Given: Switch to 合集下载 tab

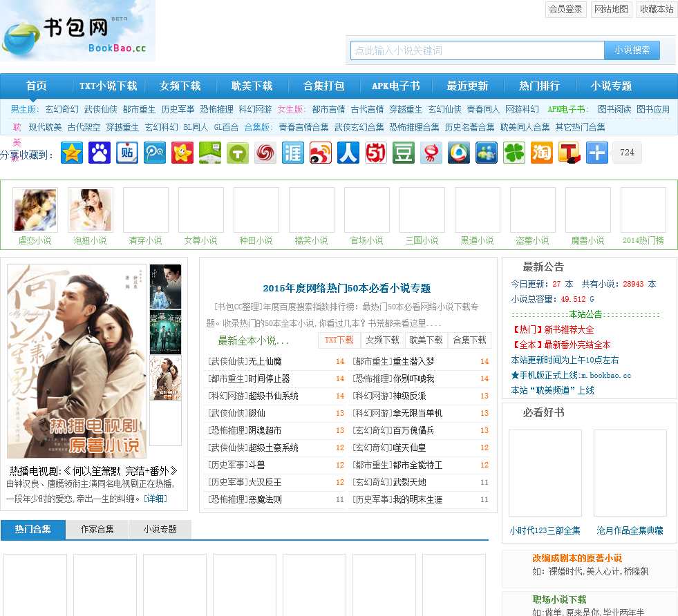Looking at the screenshot, I should (x=469, y=340).
